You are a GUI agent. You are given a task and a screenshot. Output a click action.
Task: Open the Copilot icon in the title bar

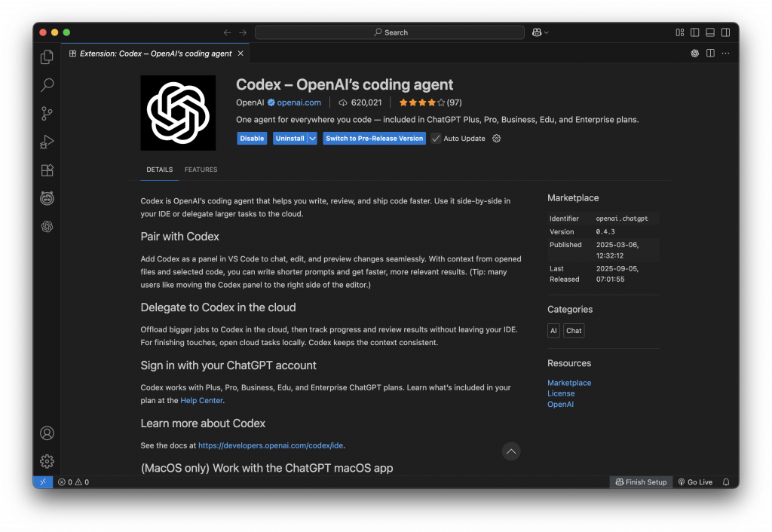pos(537,32)
